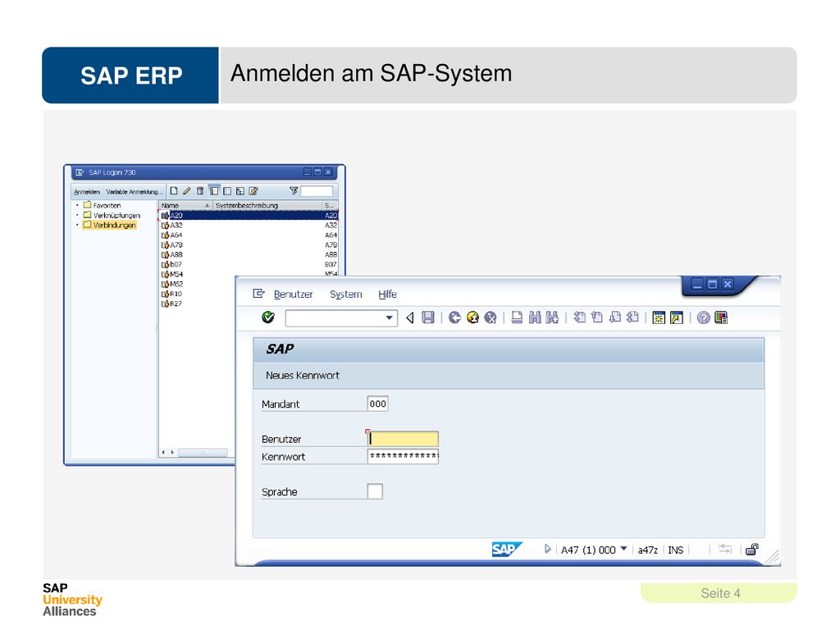The image size is (840, 630).
Task: Select the A20 connection entry
Action: [249, 216]
